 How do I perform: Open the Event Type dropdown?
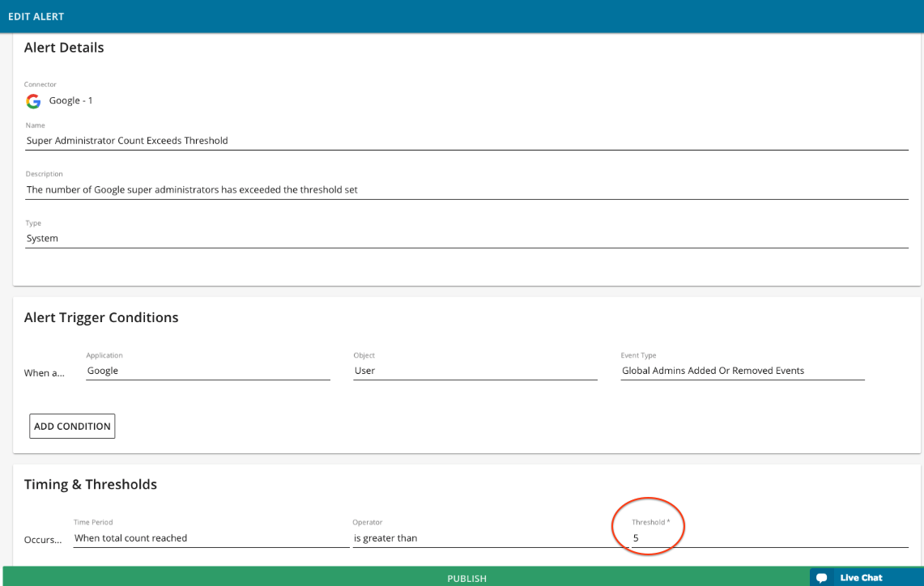(743, 371)
